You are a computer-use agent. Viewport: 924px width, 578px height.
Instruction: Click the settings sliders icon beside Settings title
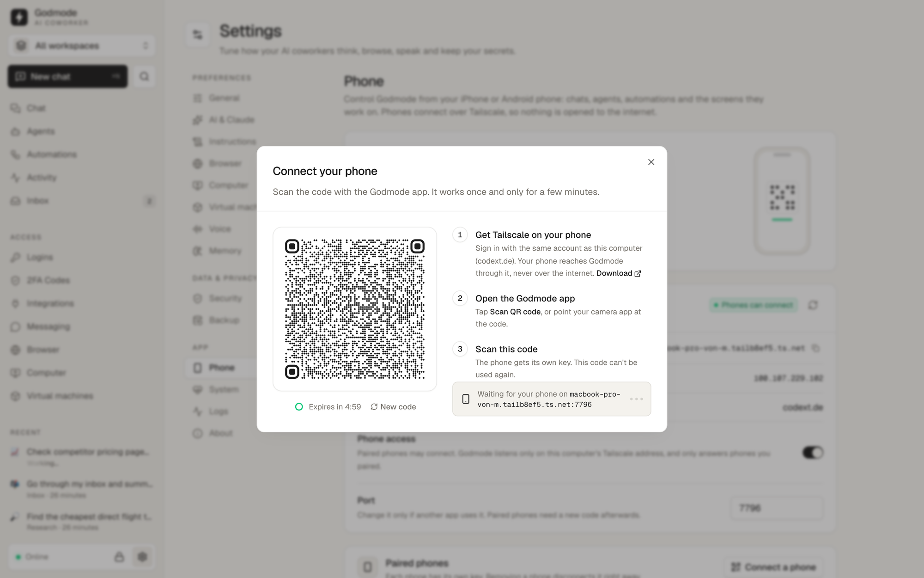coord(198,35)
